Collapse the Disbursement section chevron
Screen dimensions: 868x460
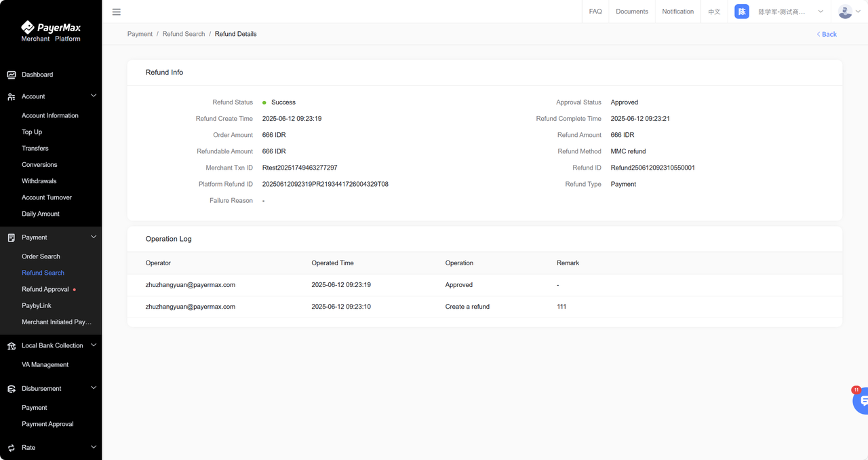pos(94,388)
